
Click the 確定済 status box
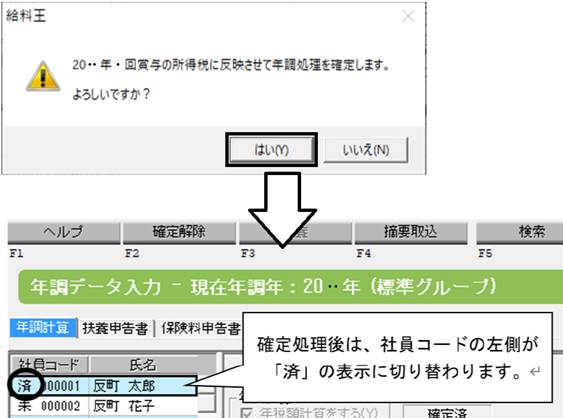(x=447, y=412)
